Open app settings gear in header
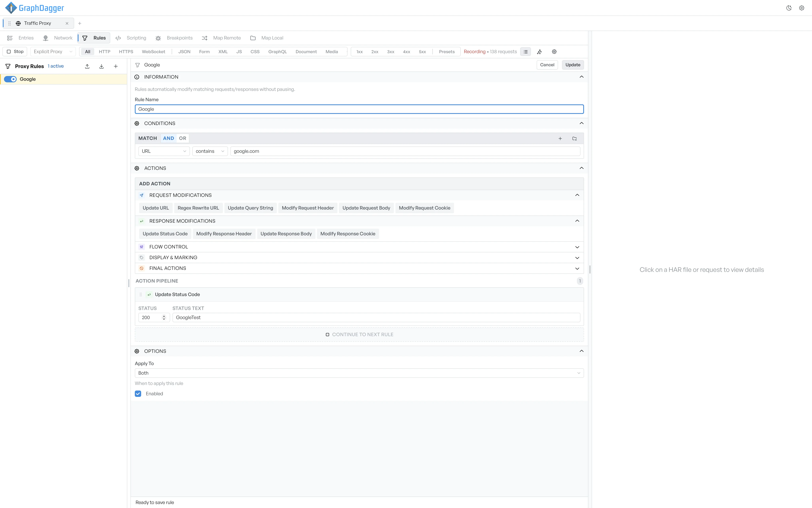This screenshot has width=812, height=508. point(802,8)
